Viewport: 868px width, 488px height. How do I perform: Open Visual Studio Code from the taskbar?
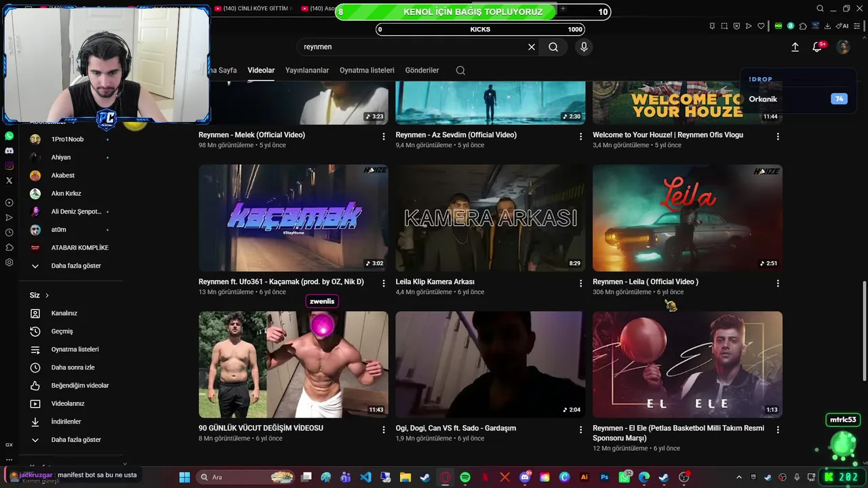[x=366, y=477]
